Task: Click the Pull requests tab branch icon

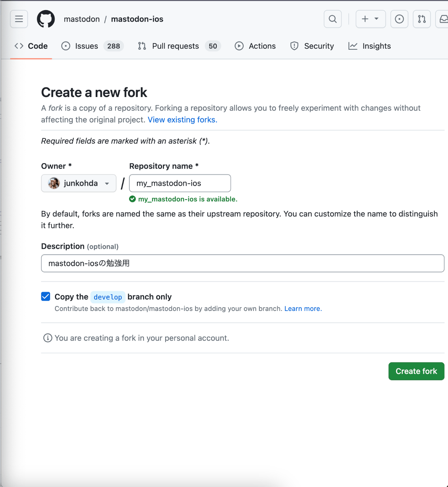Action: pos(142,46)
